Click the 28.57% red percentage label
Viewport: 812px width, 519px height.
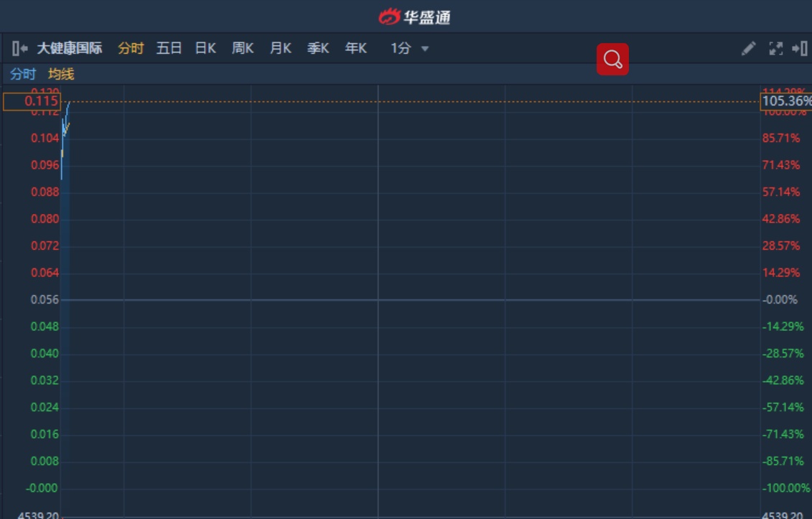tap(781, 246)
